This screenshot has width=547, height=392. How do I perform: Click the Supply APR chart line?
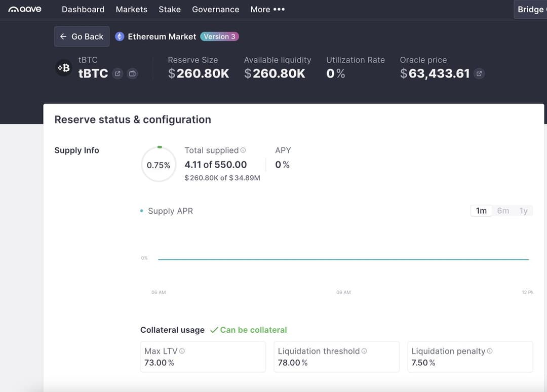[343, 259]
